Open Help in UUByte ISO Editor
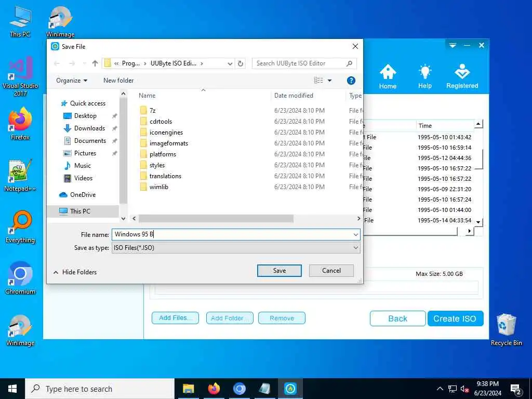The height and width of the screenshot is (399, 532). [425, 77]
